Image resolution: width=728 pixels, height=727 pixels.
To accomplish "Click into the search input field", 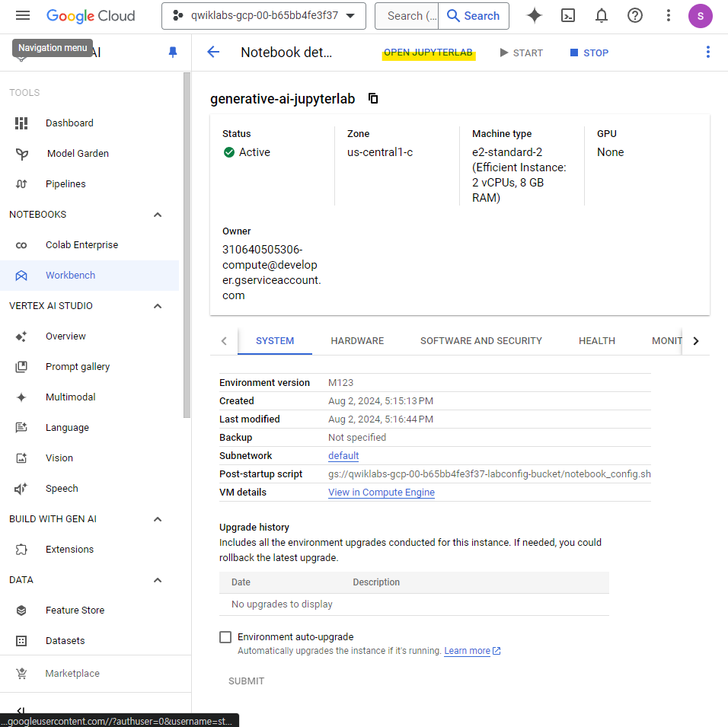I will tap(407, 16).
